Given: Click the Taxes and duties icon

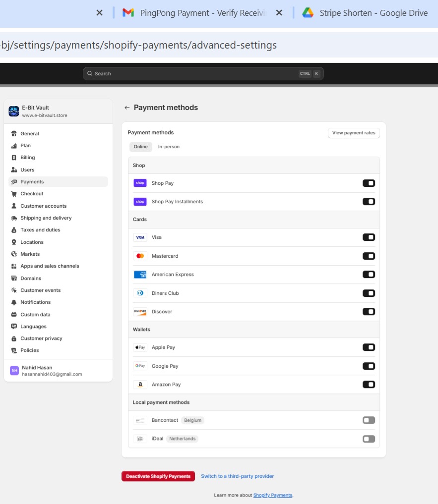Looking at the screenshot, I should [x=14, y=230].
